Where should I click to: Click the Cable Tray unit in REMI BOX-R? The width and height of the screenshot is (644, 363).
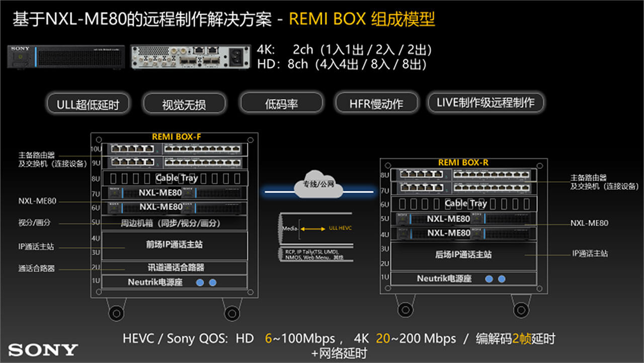464,204
